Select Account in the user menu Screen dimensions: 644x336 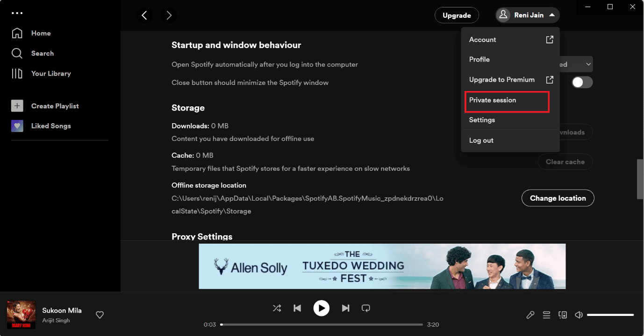click(x=510, y=40)
